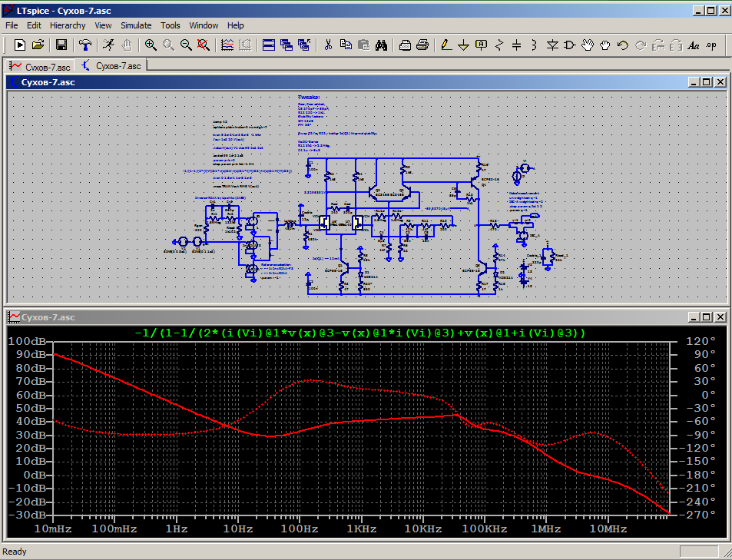The width and height of the screenshot is (732, 560).
Task: Maximize the schematic sub-window
Action: pos(707,82)
